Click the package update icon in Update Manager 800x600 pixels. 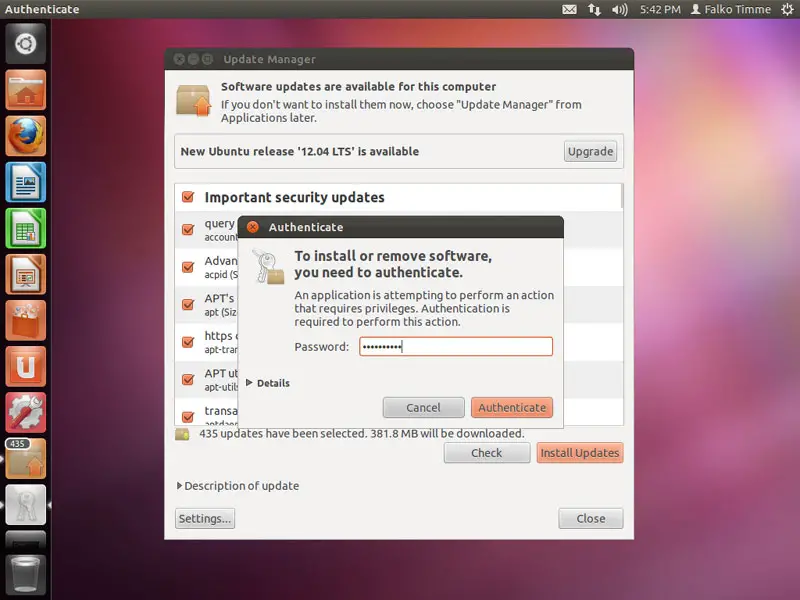(193, 101)
